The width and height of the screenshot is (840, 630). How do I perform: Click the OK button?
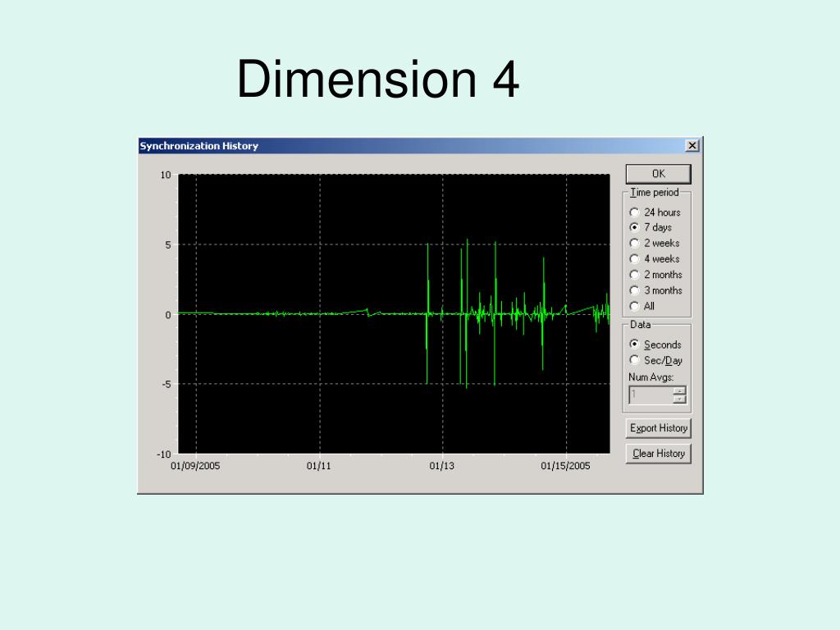[659, 174]
